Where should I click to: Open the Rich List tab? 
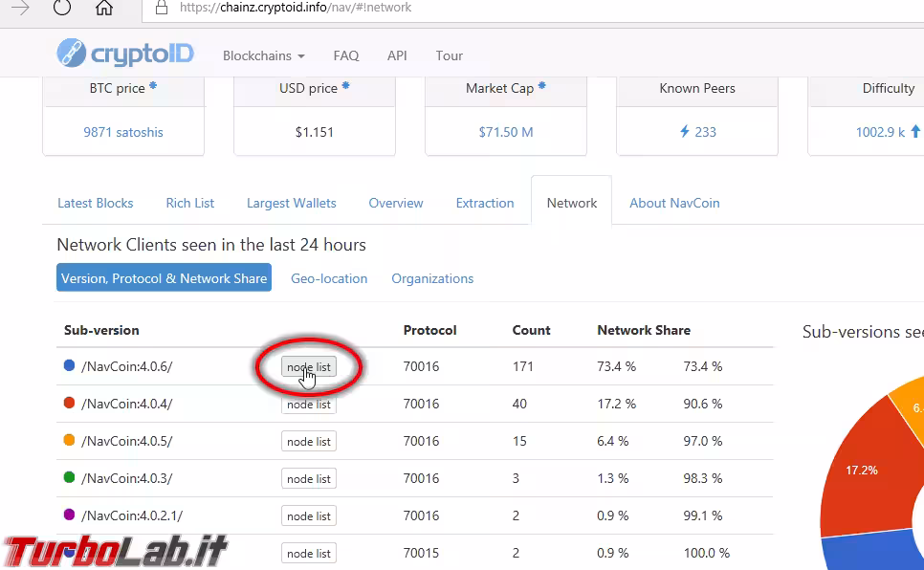click(190, 203)
